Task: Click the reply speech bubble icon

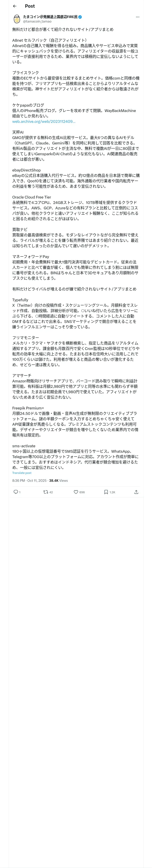Action: click(x=16, y=492)
